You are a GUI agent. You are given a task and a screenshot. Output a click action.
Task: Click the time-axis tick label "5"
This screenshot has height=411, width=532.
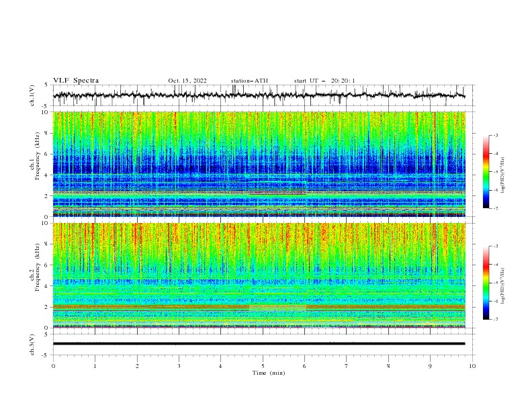tap(263, 366)
